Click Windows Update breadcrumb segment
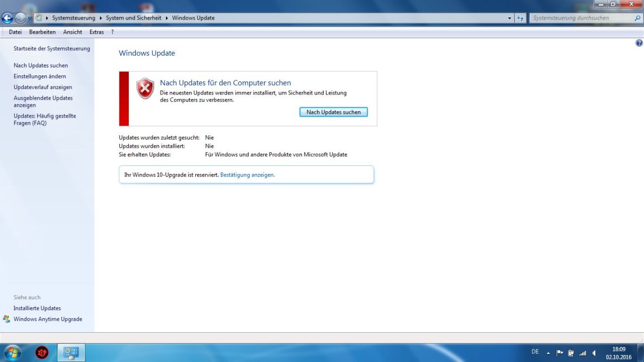Image resolution: width=644 pixels, height=362 pixels. click(193, 18)
